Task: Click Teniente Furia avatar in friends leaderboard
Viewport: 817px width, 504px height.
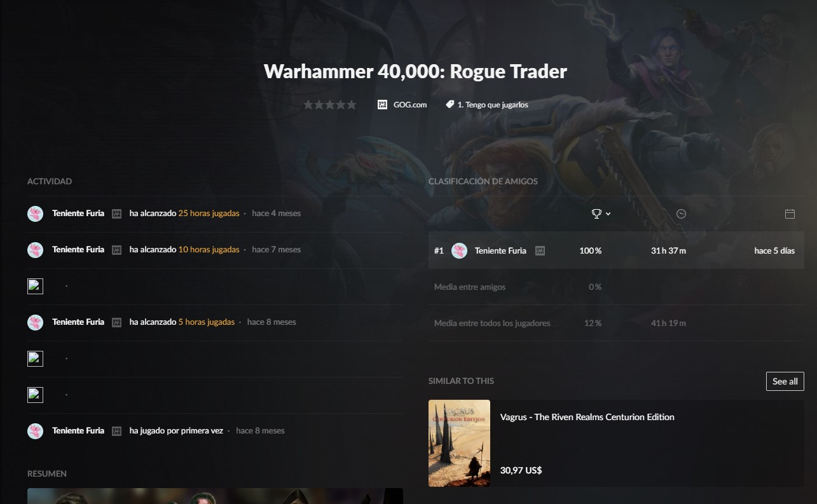Action: pyautogui.click(x=459, y=250)
